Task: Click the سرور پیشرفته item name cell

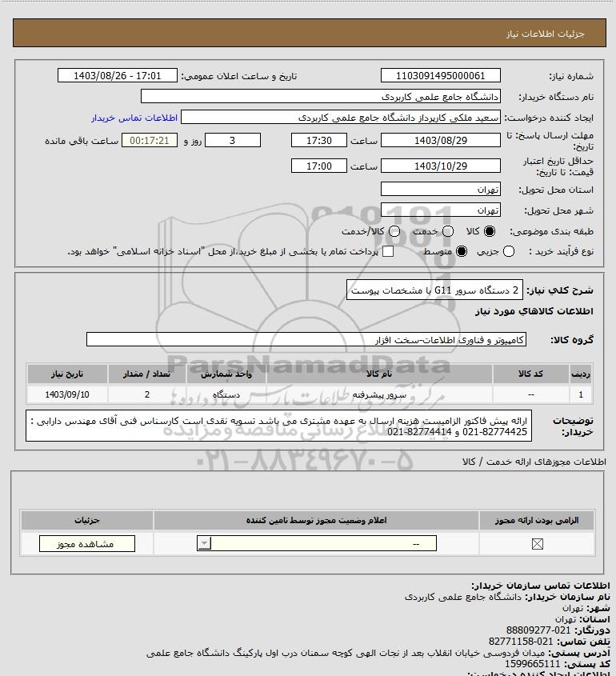Action: [379, 394]
